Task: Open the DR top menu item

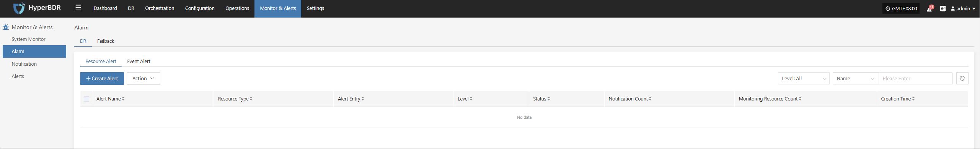Action: coord(131,8)
